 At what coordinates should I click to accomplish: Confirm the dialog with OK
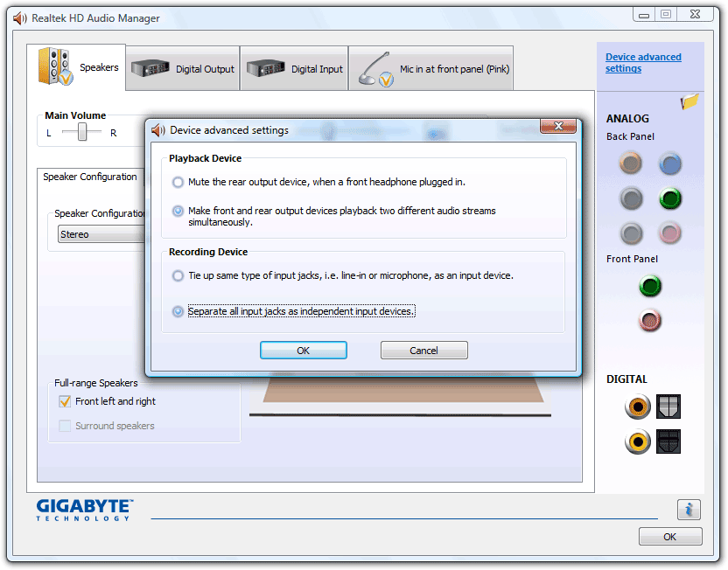[x=303, y=351]
